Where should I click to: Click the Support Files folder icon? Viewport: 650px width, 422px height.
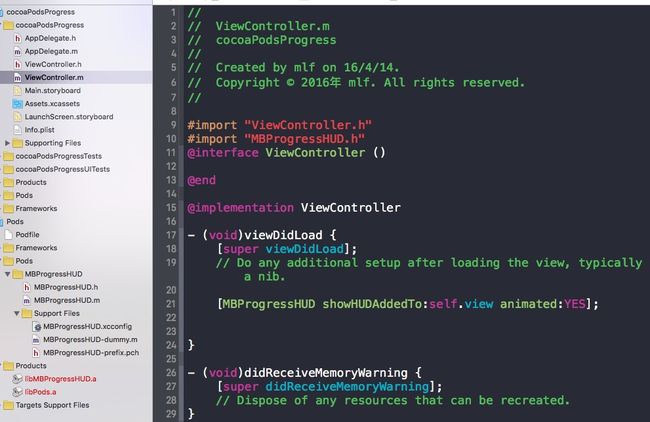(x=27, y=313)
